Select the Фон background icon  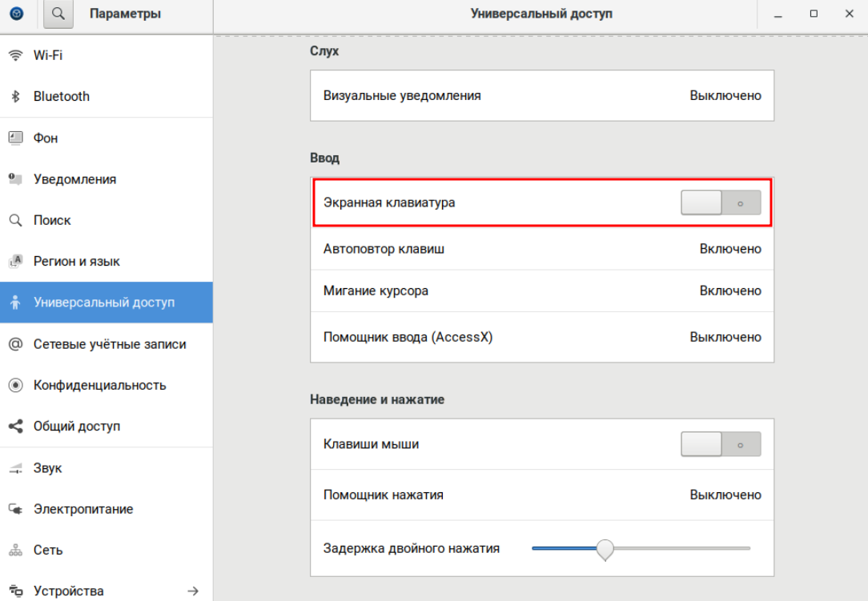pyautogui.click(x=15, y=138)
